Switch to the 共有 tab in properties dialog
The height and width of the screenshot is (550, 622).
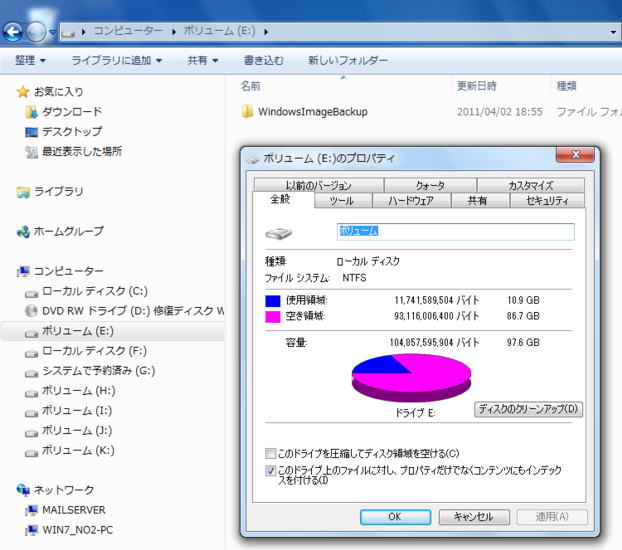click(480, 200)
